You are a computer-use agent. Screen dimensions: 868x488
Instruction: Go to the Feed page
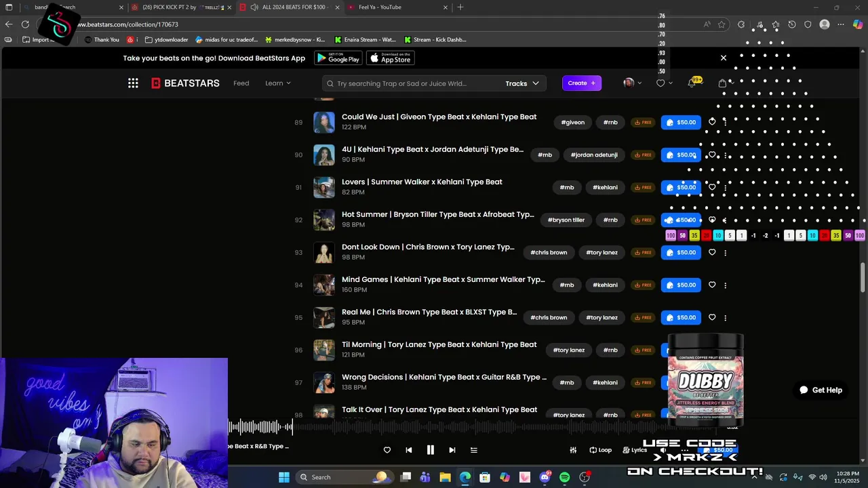coord(241,83)
